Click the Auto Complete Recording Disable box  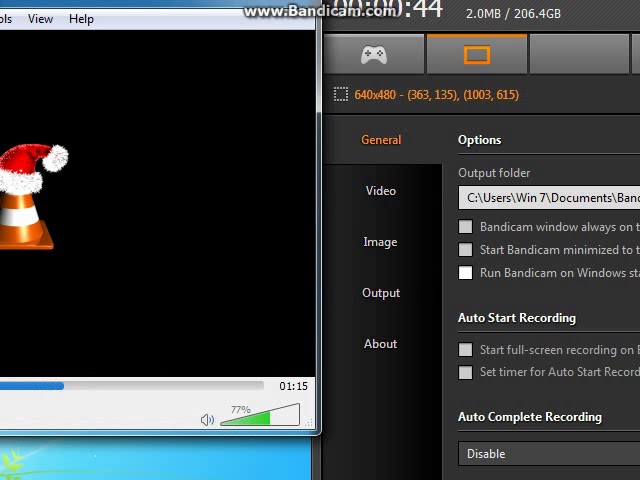[549, 453]
